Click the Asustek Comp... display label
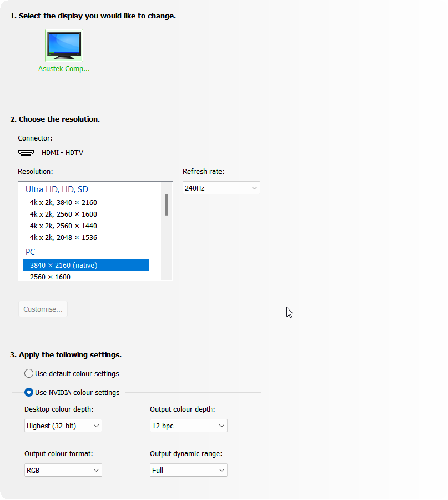448x500 pixels. pyautogui.click(x=64, y=68)
